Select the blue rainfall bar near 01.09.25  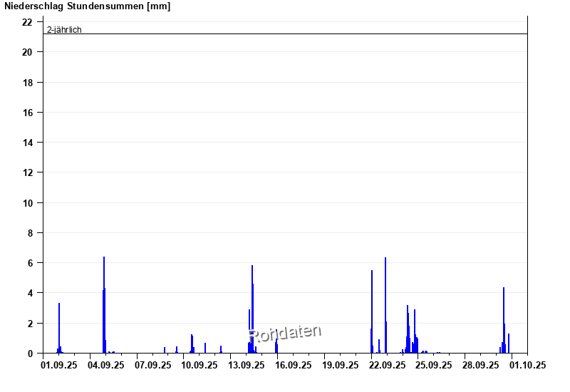pos(59,328)
